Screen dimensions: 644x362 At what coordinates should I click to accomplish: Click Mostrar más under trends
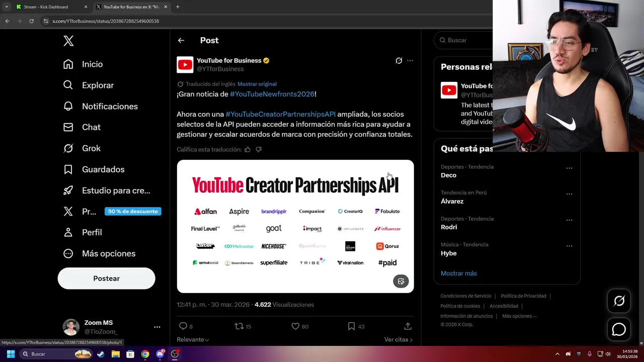point(459,274)
